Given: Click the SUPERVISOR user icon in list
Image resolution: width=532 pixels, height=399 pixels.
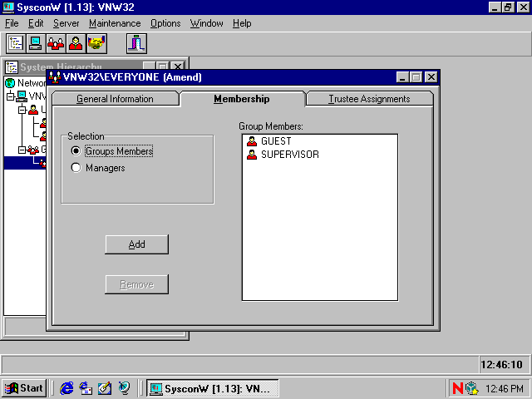Looking at the screenshot, I should [252, 155].
